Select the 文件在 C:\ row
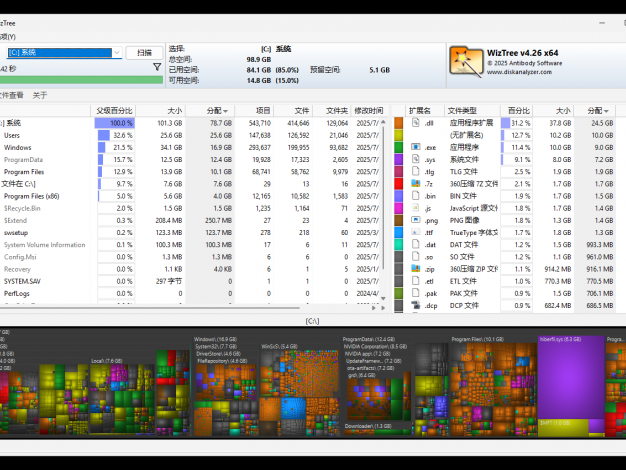The height and width of the screenshot is (470, 626). pos(192,184)
